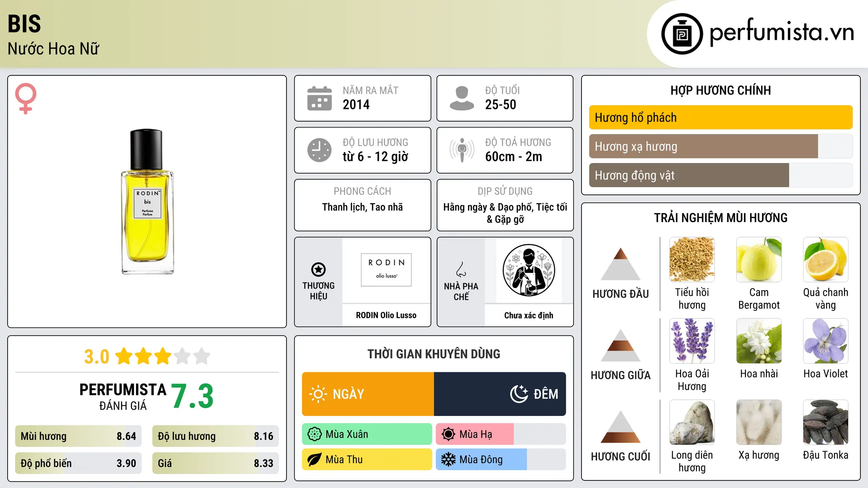Open the Xạ hương note image
Viewport: 868px width, 488px height.
pos(759,422)
